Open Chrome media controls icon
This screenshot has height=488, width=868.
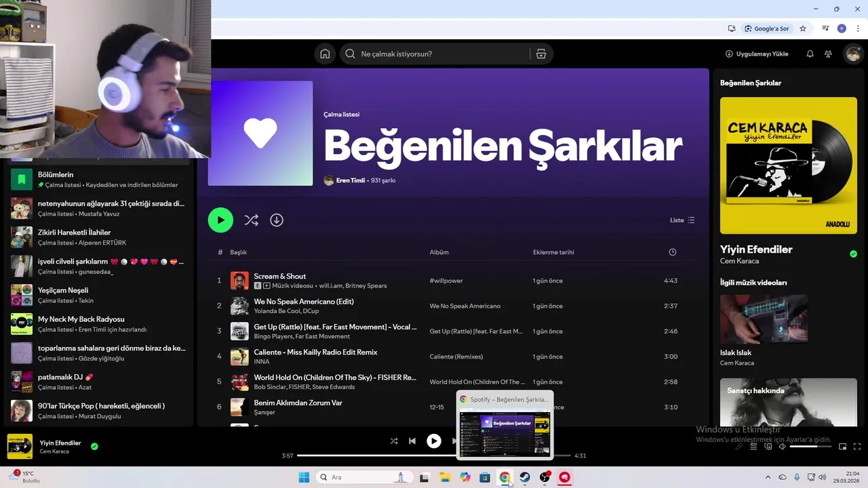[x=825, y=28]
